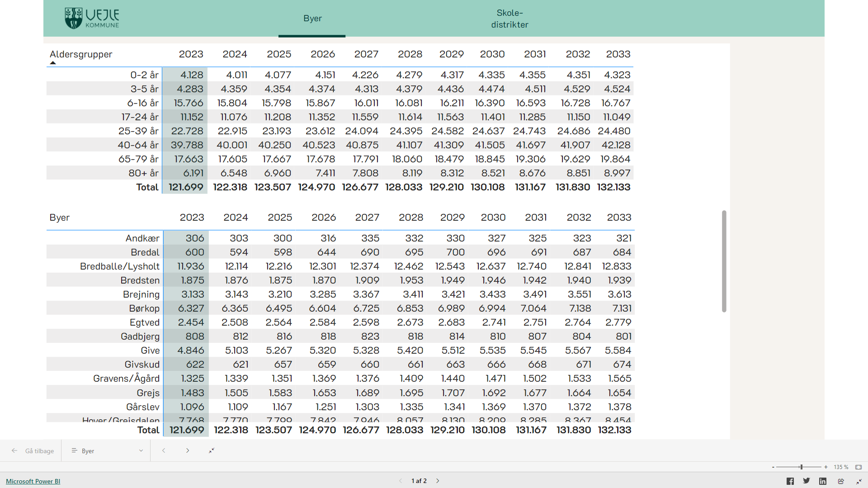868x488 pixels.
Task: Share report on Twitter
Action: pos(807,481)
